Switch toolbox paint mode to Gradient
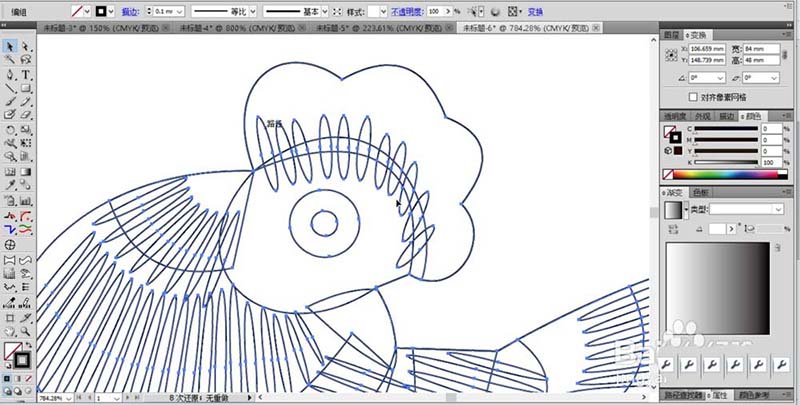The width and height of the screenshot is (800, 405). click(x=18, y=378)
